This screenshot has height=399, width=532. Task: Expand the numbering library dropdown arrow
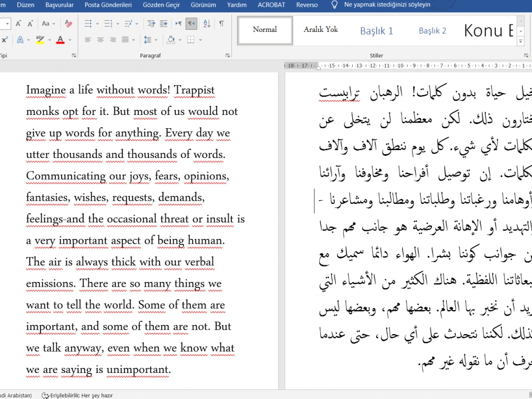point(118,24)
